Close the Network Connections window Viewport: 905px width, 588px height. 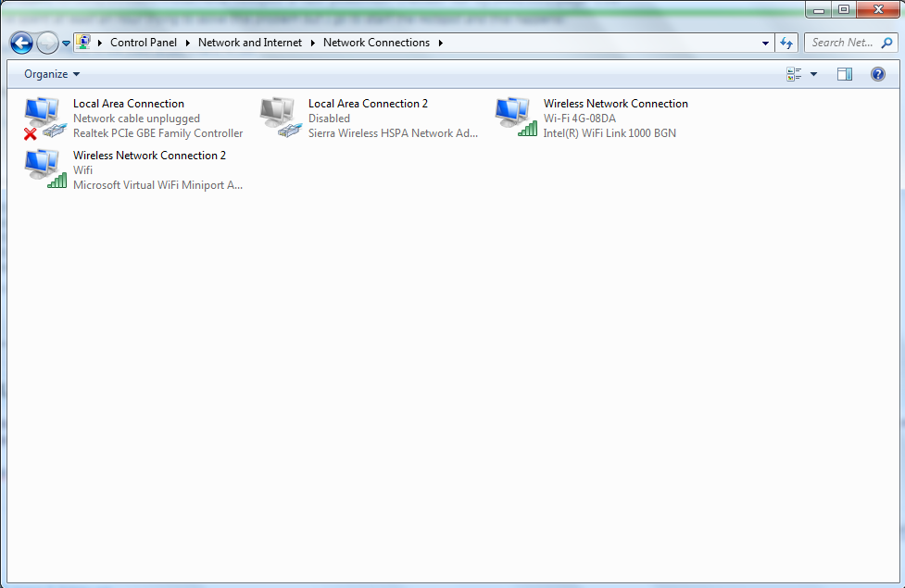878,10
